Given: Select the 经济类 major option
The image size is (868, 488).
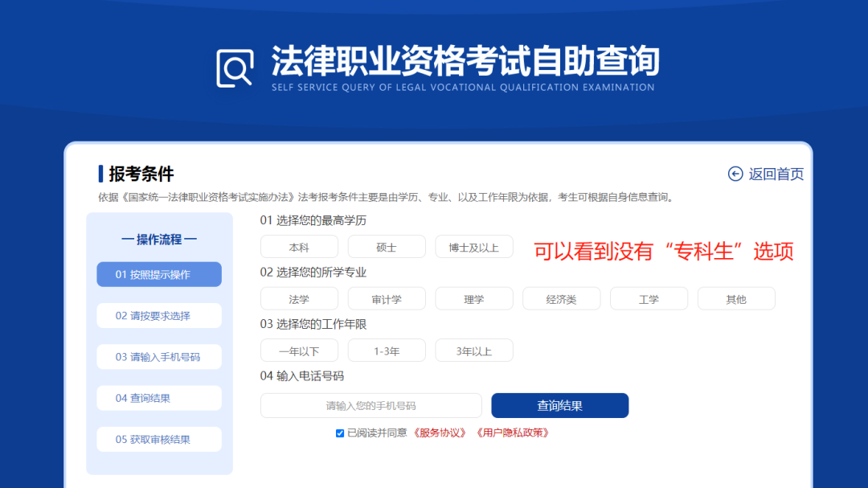Looking at the screenshot, I should tap(561, 298).
